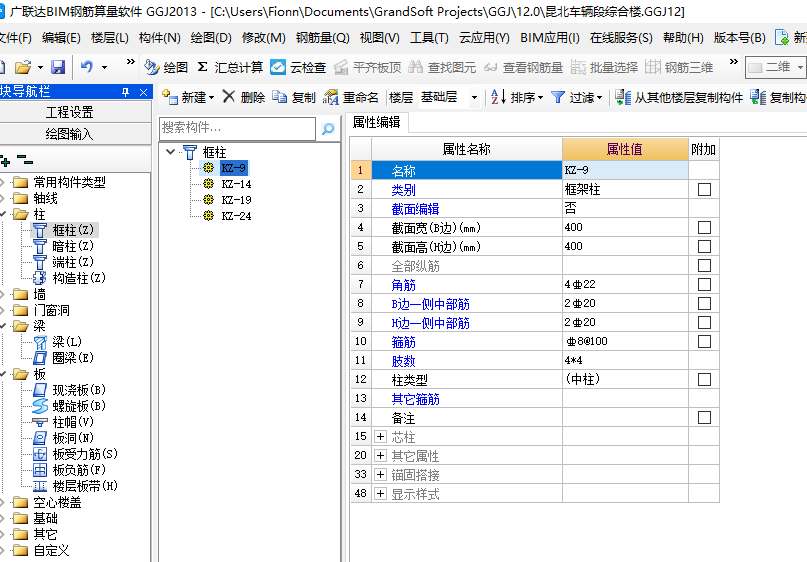The width and height of the screenshot is (807, 562).
Task: Click 查找图元 binoculars tool
Action: (442, 67)
